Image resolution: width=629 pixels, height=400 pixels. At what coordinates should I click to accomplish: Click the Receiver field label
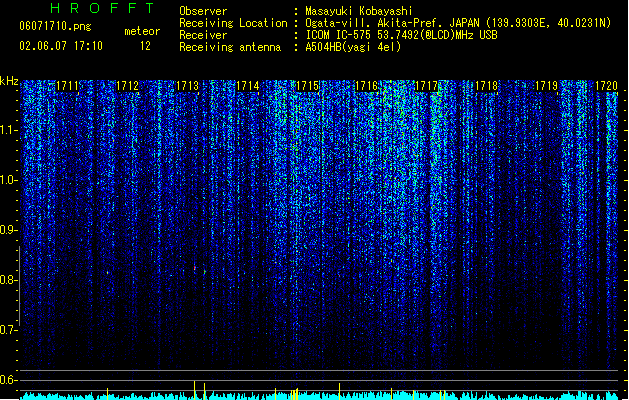[x=203, y=35]
